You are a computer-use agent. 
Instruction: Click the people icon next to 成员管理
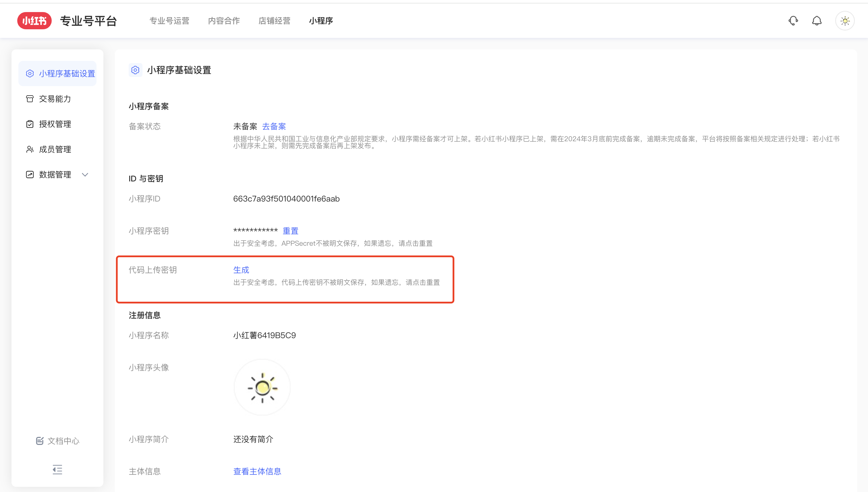tap(30, 149)
